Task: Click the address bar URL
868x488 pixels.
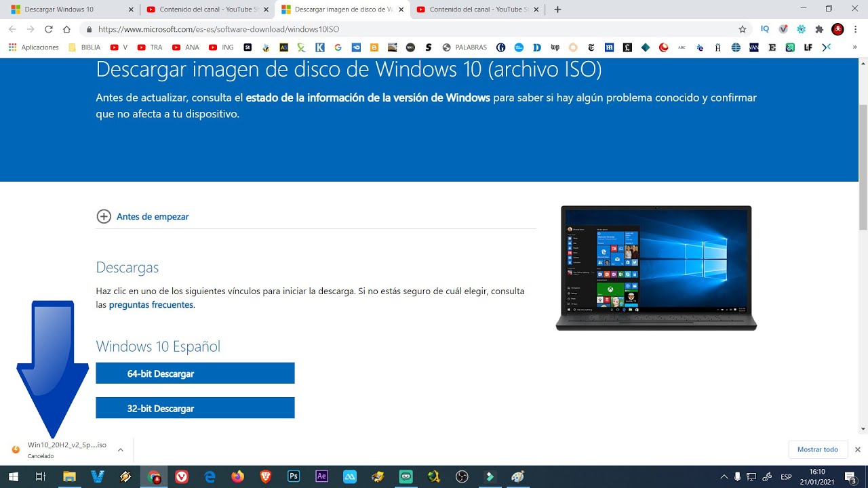Action: coord(218,29)
